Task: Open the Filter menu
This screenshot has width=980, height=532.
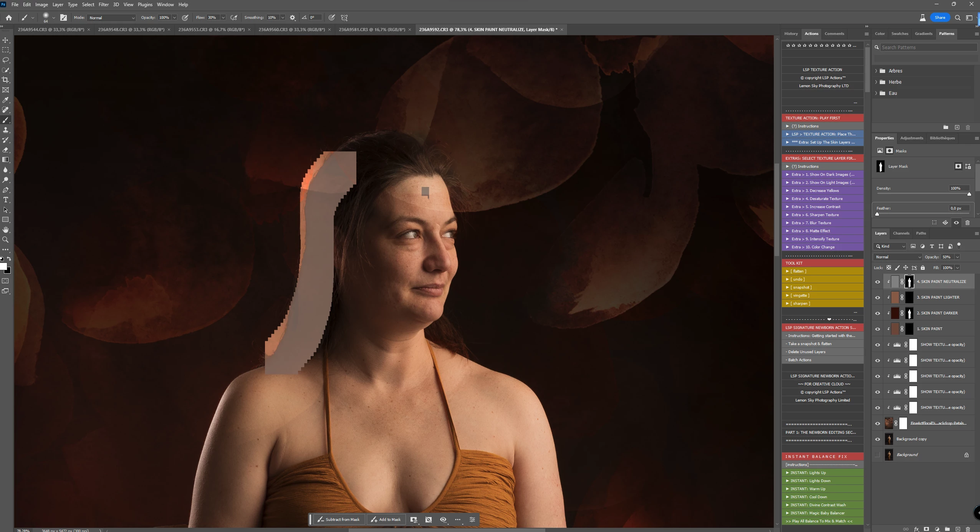Action: tap(104, 5)
